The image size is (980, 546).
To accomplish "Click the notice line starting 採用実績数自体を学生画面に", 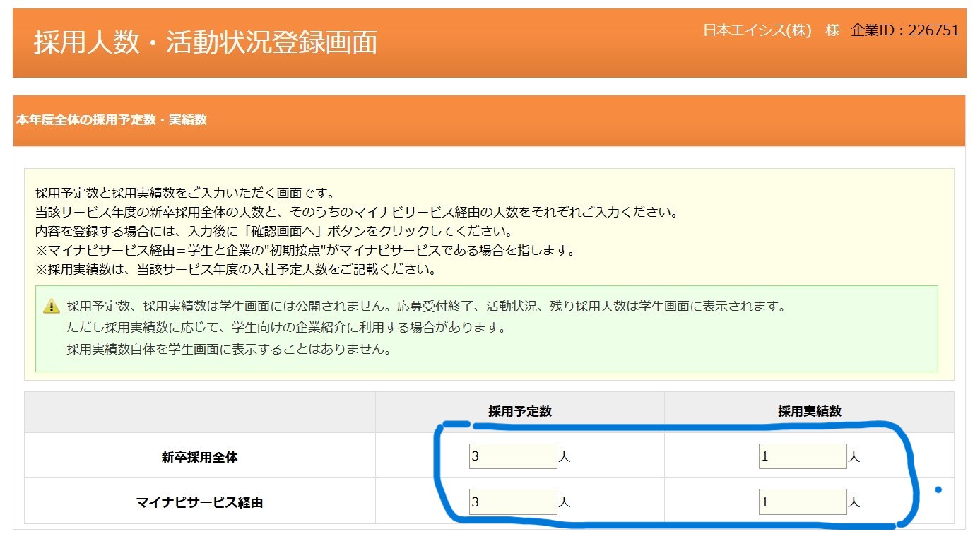I will click(228, 349).
